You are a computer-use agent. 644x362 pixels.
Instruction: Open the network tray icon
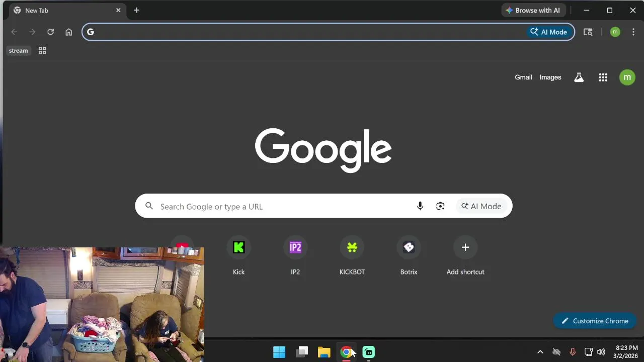[589, 352]
